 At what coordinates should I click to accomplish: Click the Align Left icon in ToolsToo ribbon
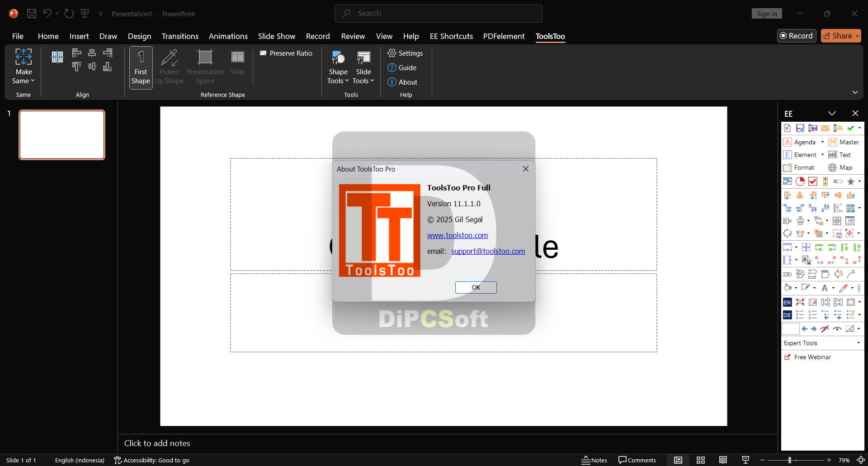pyautogui.click(x=77, y=53)
